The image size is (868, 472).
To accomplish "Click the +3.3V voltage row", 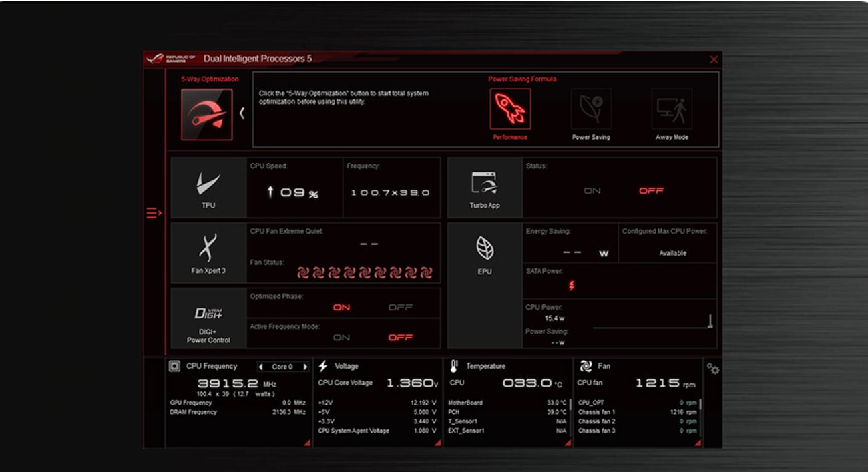I will 377,421.
